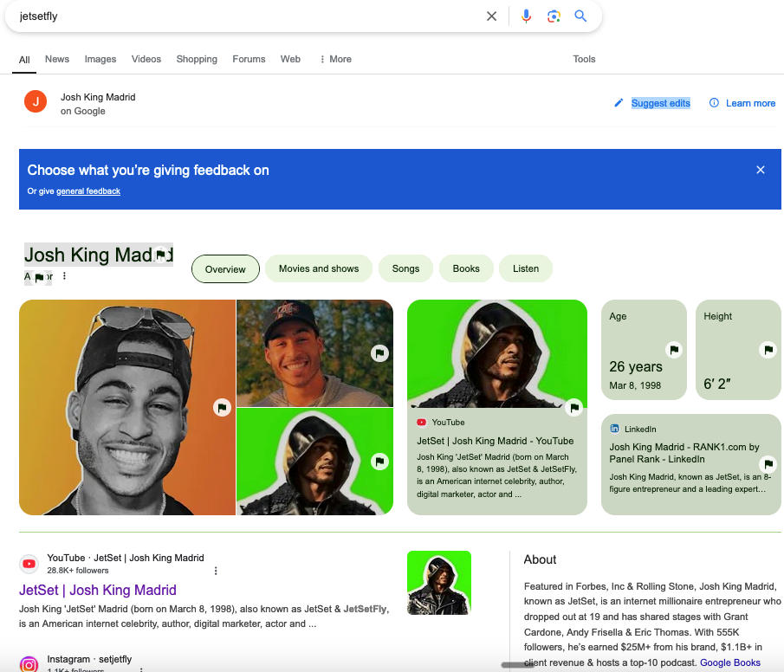Image resolution: width=784 pixels, height=672 pixels.
Task: Flag the Author subtitle under the name
Action: 39,277
